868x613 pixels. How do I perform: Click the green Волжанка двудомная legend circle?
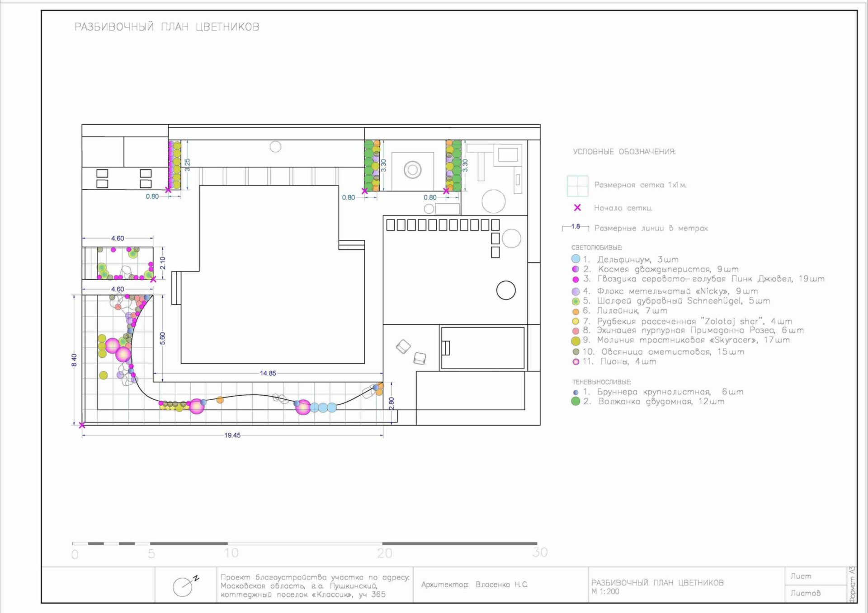click(x=576, y=401)
